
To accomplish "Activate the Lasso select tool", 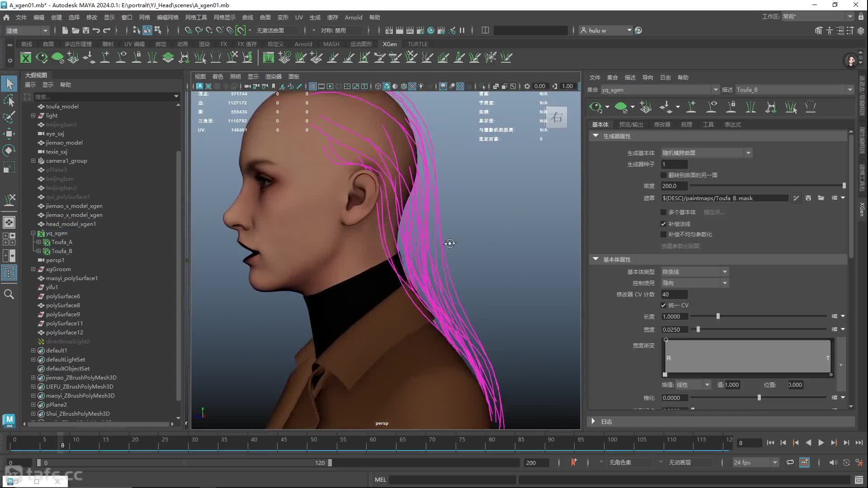I will click(x=9, y=100).
